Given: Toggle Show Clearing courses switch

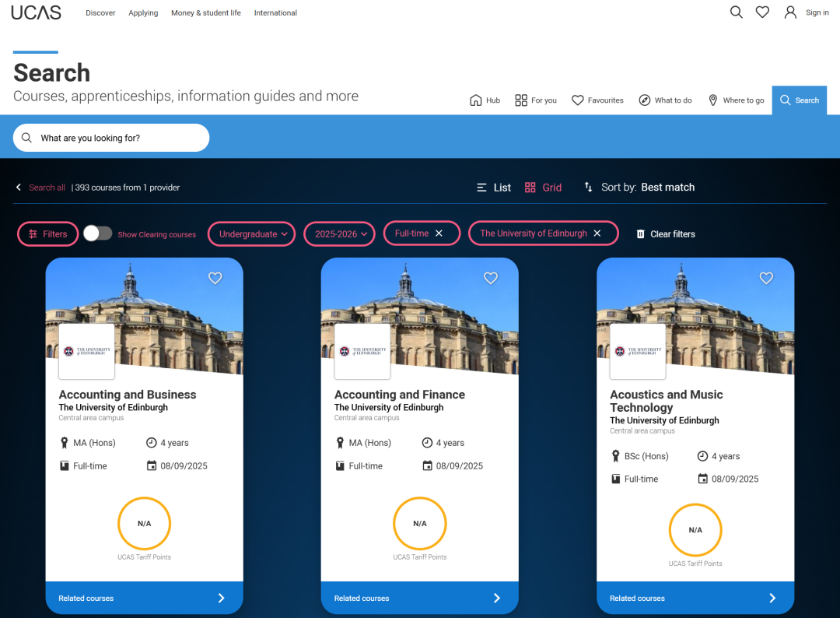Looking at the screenshot, I should [97, 234].
